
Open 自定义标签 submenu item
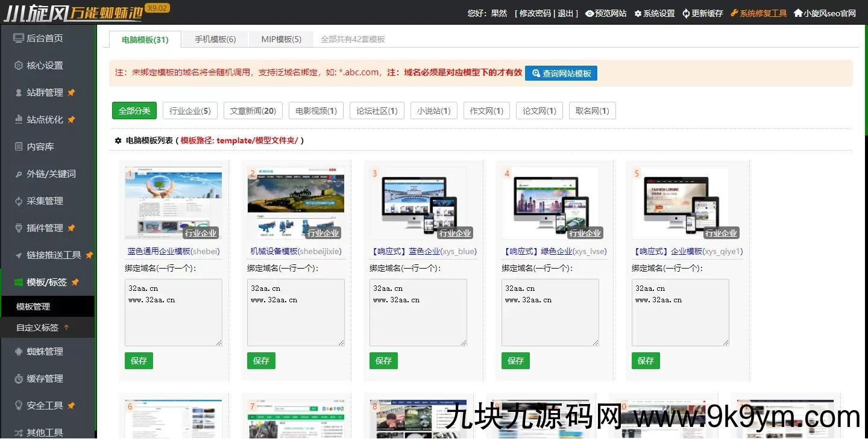37,328
